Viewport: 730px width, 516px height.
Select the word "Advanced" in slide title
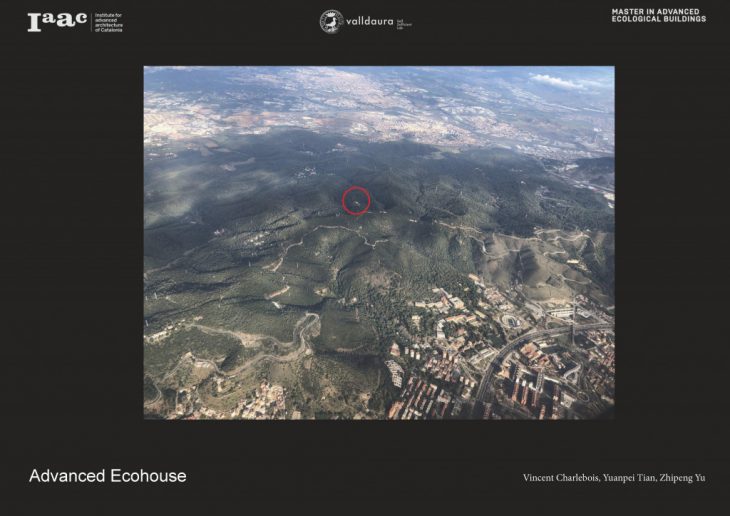point(66,476)
